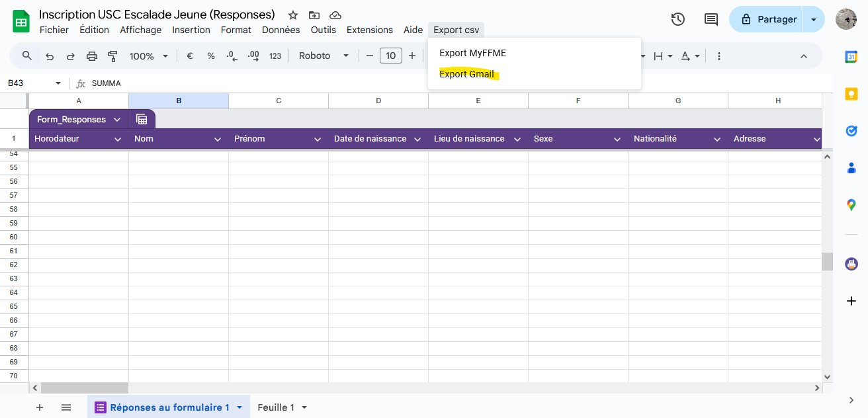The width and height of the screenshot is (868, 418).
Task: Open the comments panel icon
Action: pyautogui.click(x=711, y=19)
